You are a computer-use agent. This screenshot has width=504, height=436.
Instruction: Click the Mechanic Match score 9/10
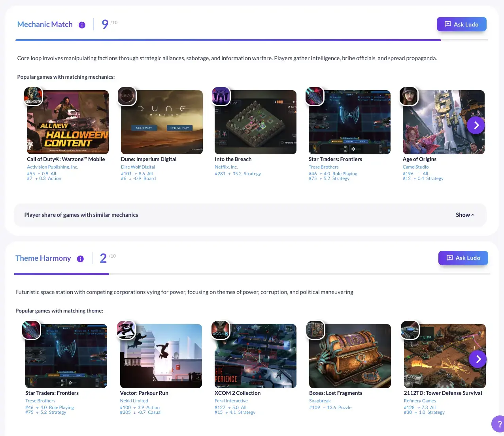109,24
